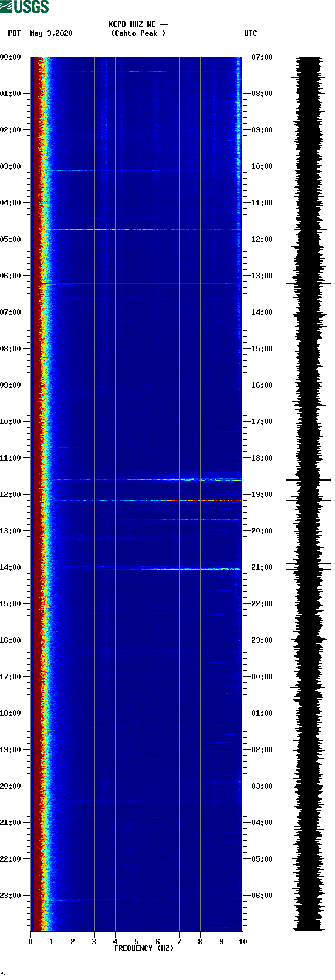
Task: Click the 13:00 UTC time label
Action: tap(262, 276)
